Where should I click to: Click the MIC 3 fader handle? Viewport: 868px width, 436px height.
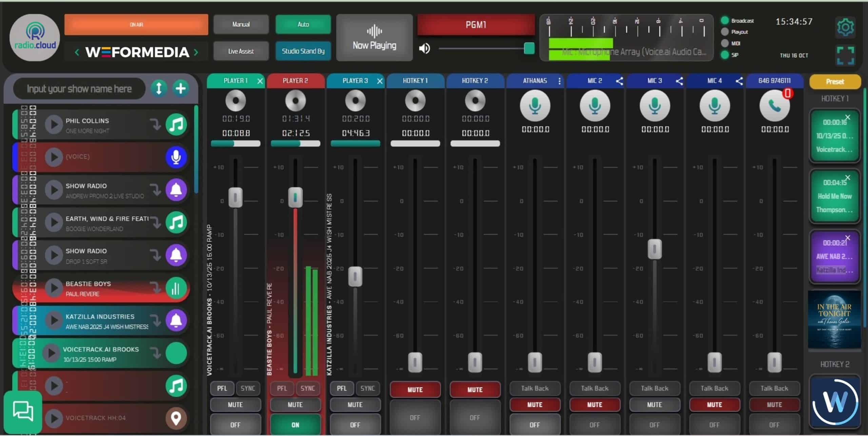click(654, 249)
